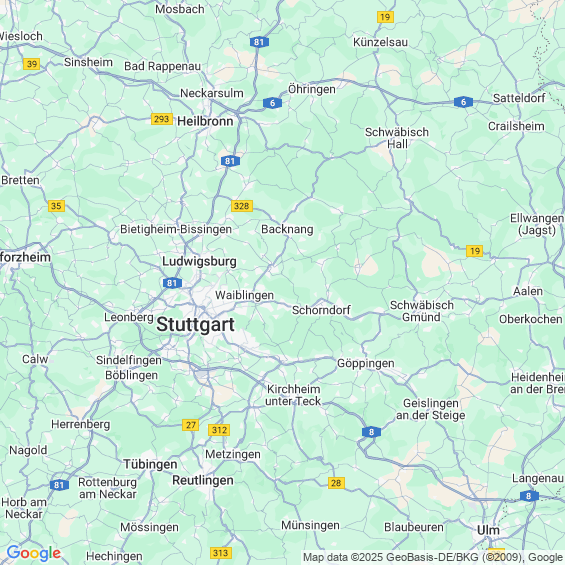Screen dimensions: 565x565
Task: Click the Göppingen town label
Action: pyautogui.click(x=366, y=363)
